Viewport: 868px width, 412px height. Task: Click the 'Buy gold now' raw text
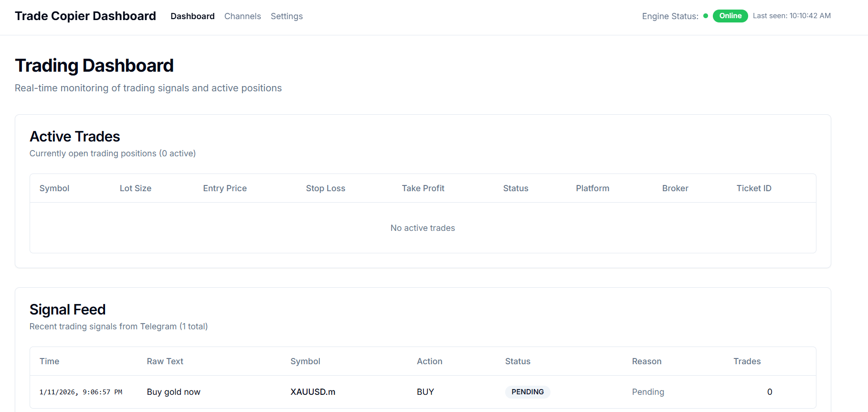pyautogui.click(x=173, y=392)
